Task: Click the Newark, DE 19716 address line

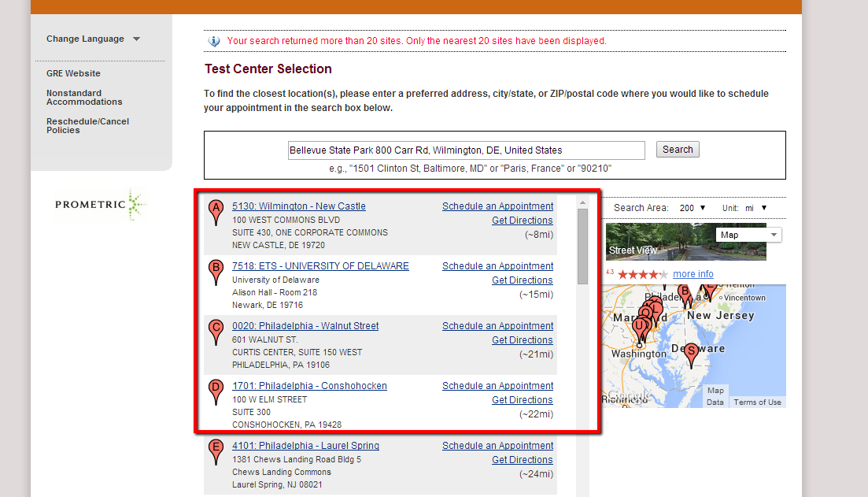Action: pos(268,306)
